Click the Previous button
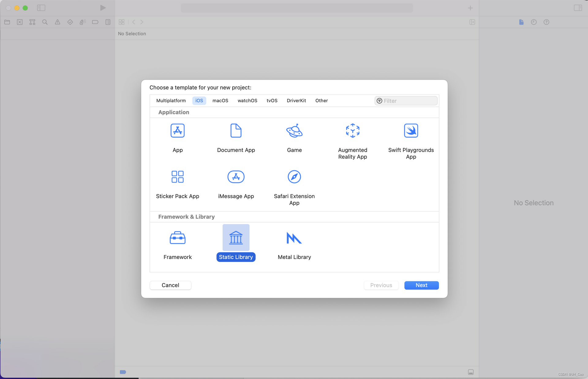The image size is (588, 379). (381, 285)
